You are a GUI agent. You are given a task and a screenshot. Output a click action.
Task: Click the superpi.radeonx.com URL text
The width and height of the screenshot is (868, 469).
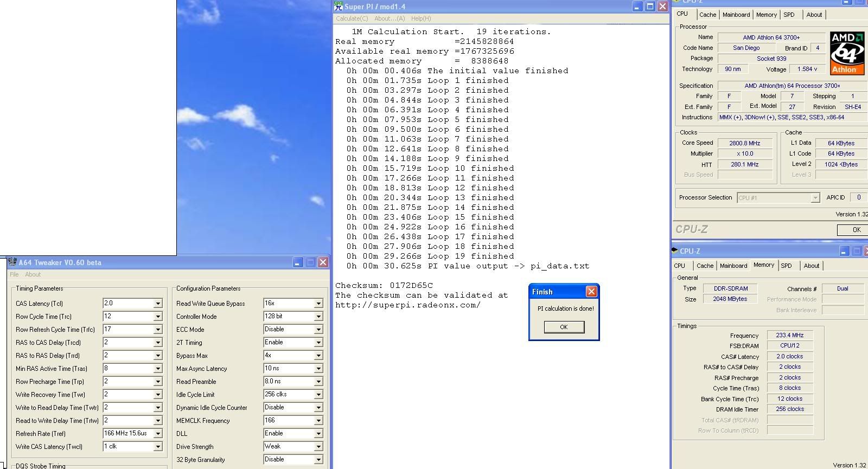click(408, 305)
